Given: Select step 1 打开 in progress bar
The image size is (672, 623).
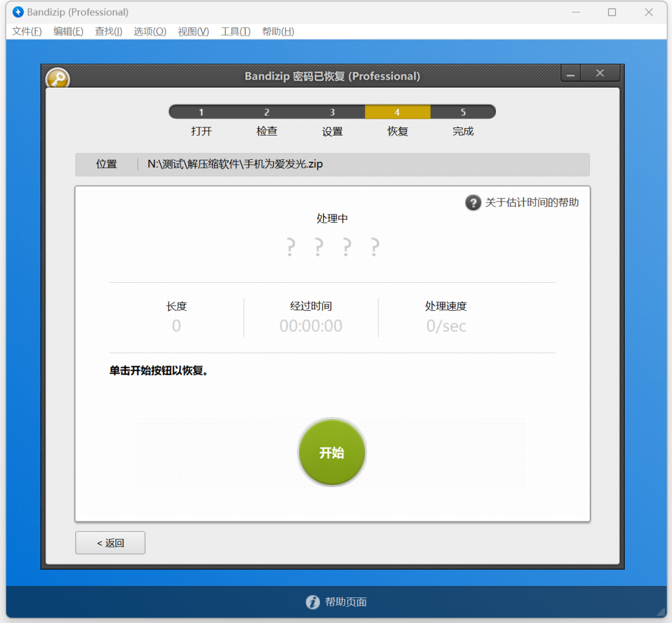Looking at the screenshot, I should (201, 112).
